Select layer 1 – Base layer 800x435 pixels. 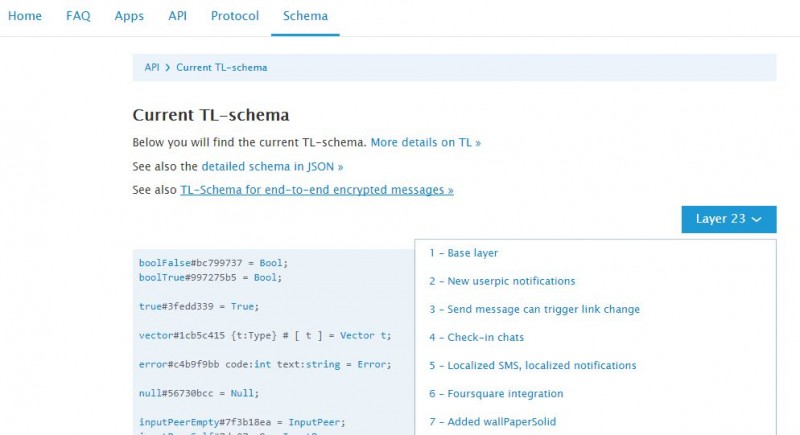click(x=463, y=253)
